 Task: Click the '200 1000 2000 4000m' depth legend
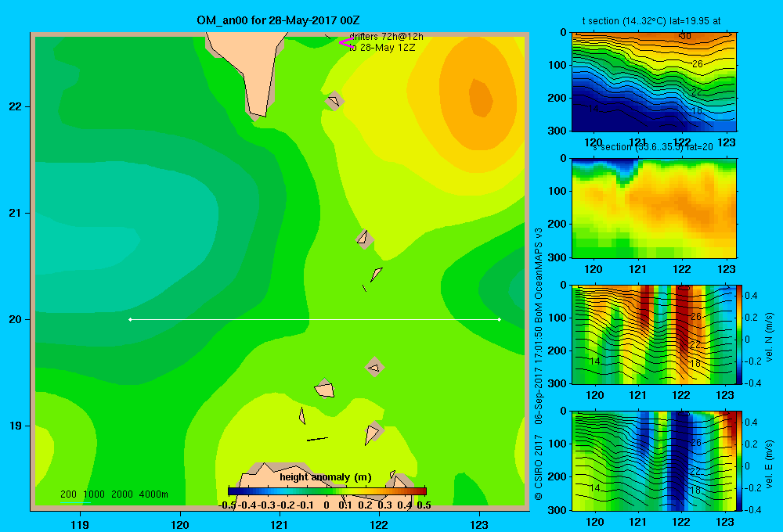(114, 494)
